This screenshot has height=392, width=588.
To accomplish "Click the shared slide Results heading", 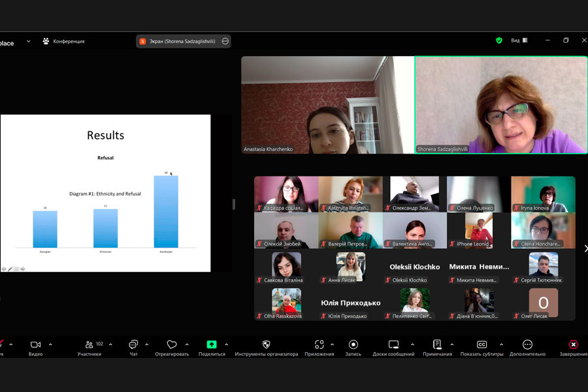I will tap(105, 135).
